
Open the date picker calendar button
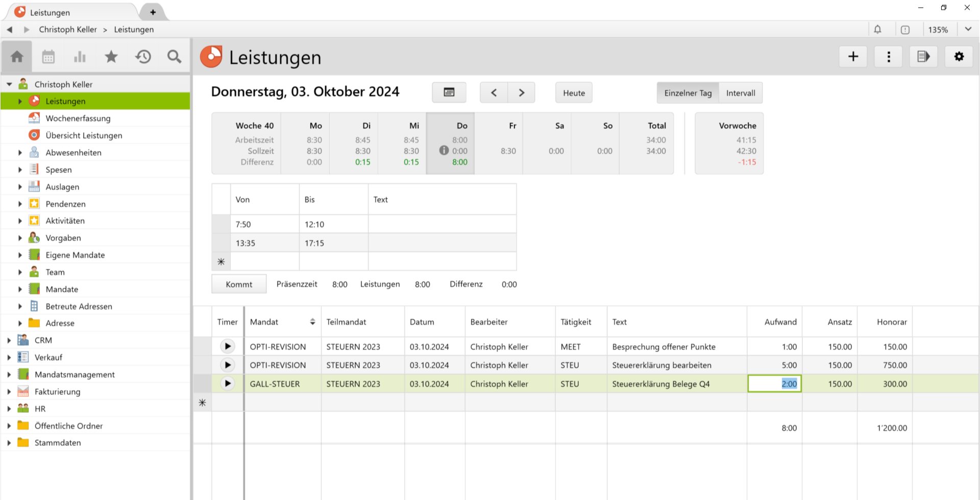449,93
